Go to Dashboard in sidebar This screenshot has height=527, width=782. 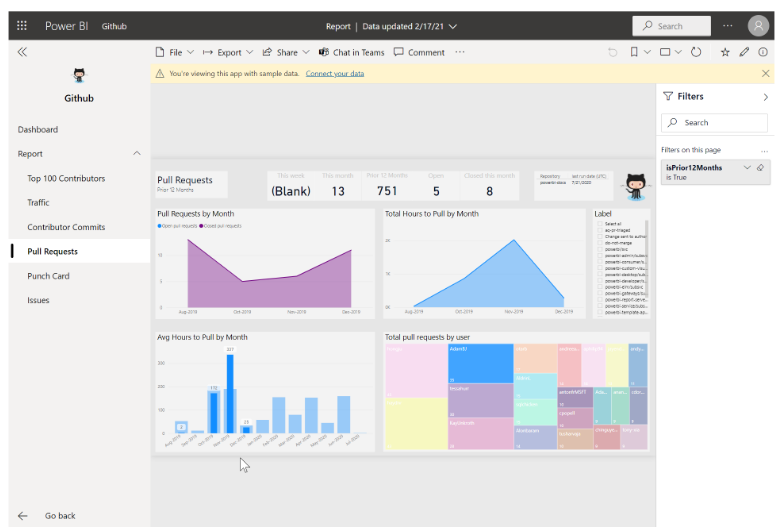pyautogui.click(x=38, y=130)
